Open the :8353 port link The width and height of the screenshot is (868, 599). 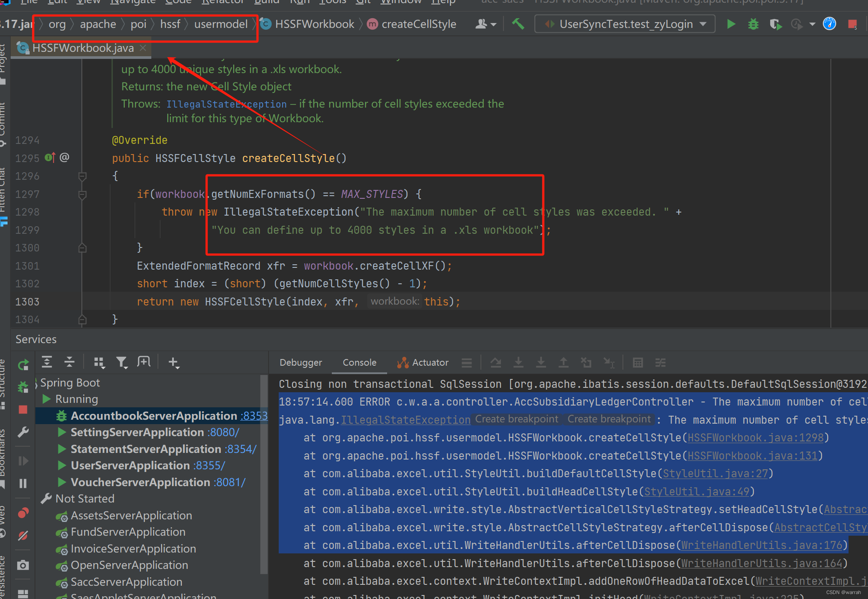click(x=254, y=416)
